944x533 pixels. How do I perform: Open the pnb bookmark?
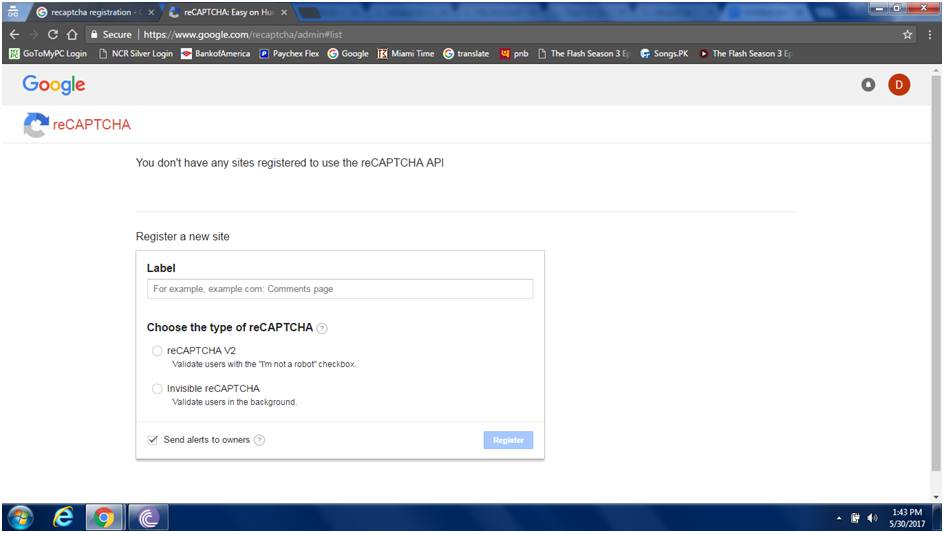point(514,54)
